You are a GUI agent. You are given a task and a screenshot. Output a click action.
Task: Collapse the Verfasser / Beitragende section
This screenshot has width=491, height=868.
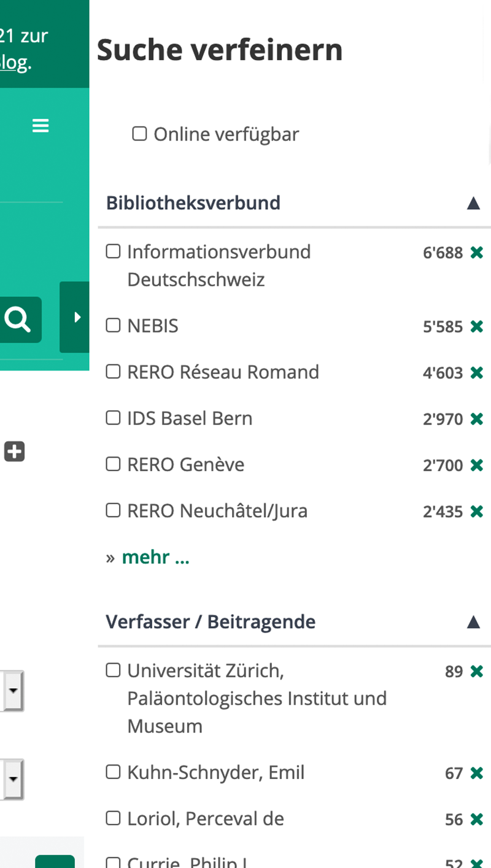[473, 622]
